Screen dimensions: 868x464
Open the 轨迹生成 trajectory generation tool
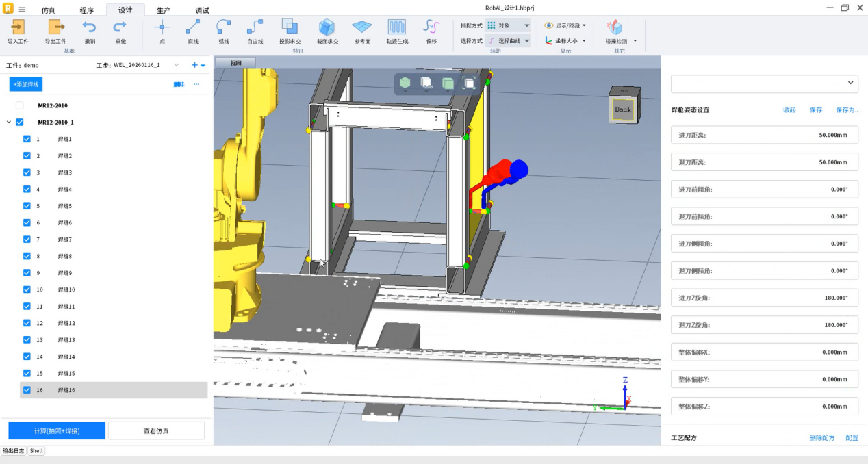tap(397, 27)
